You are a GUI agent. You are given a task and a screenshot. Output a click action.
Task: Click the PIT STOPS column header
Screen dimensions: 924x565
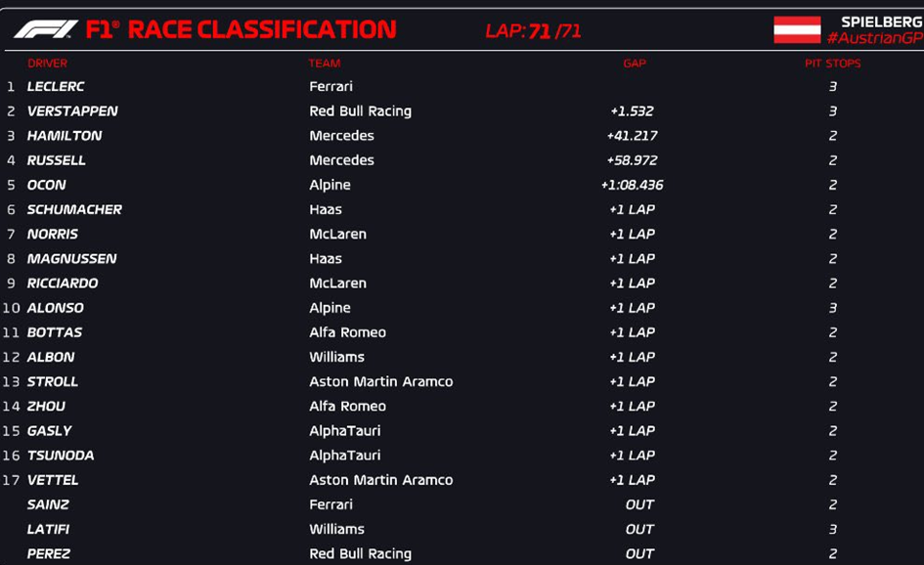[833, 63]
